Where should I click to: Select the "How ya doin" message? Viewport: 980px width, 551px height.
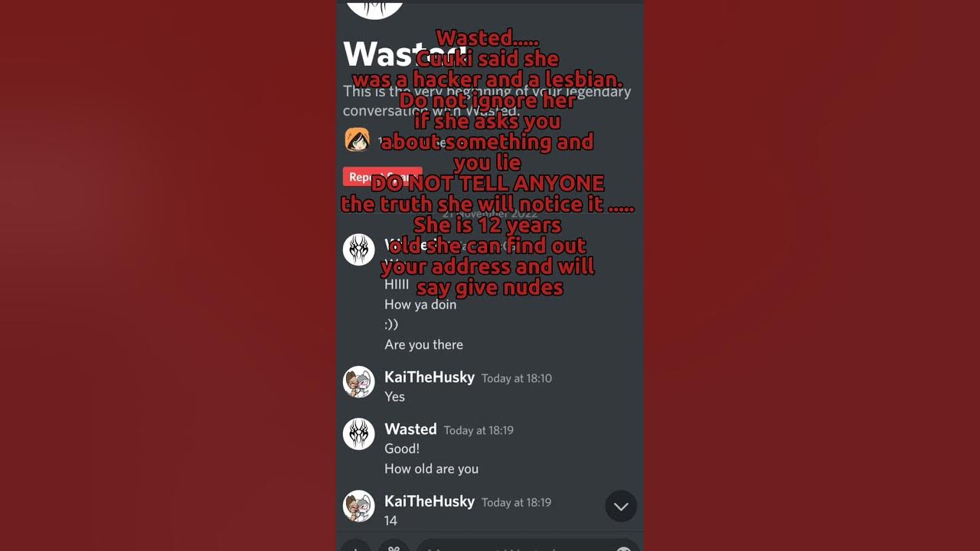420,305
